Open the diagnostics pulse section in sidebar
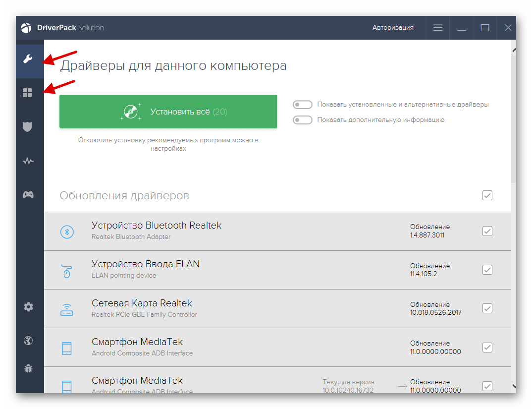This screenshot has width=532, height=409. (28, 161)
